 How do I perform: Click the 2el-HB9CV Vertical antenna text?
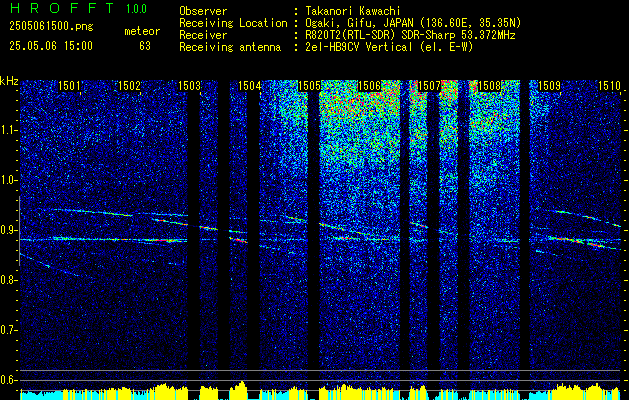389,47
